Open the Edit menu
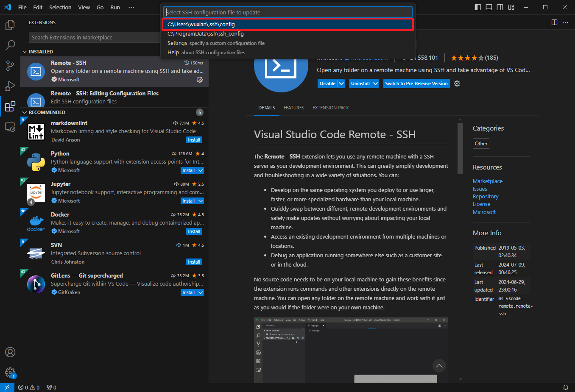575x392 pixels. coord(38,7)
